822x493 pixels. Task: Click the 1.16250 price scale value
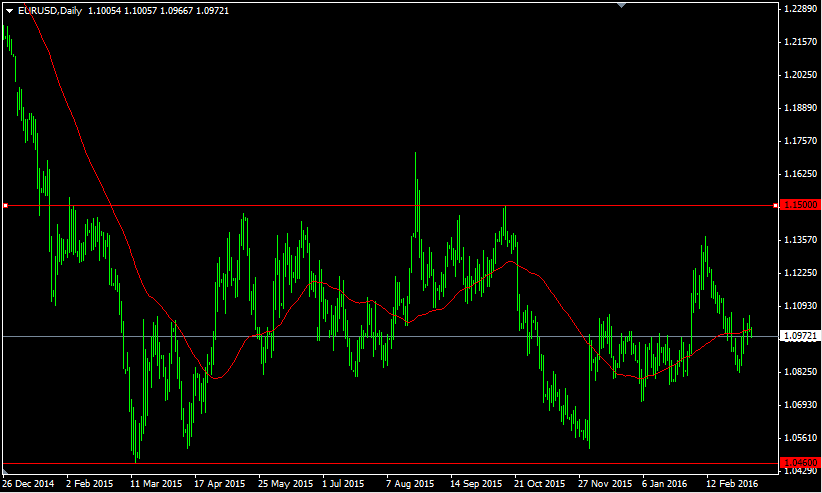(801, 174)
